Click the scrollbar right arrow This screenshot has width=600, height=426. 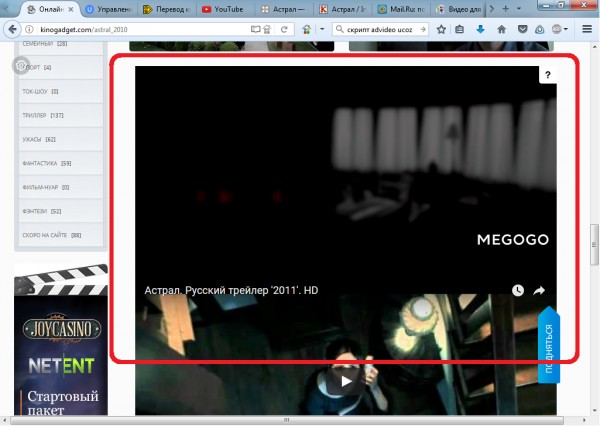584,420
